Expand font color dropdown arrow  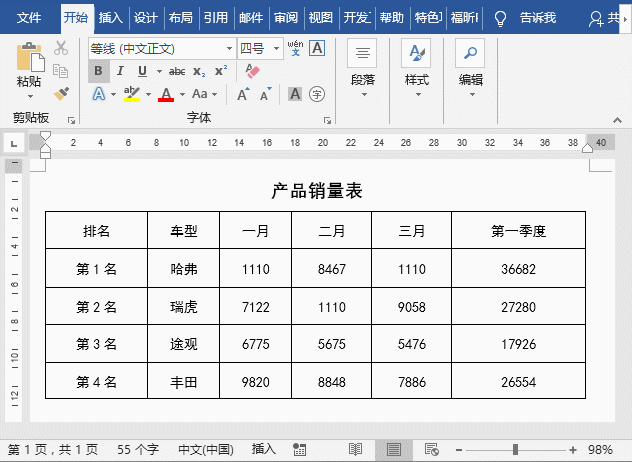click(x=182, y=95)
